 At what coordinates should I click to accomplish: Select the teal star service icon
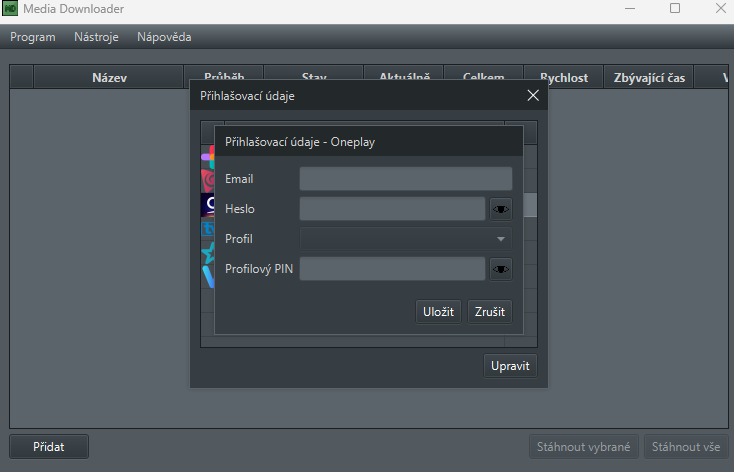208,254
